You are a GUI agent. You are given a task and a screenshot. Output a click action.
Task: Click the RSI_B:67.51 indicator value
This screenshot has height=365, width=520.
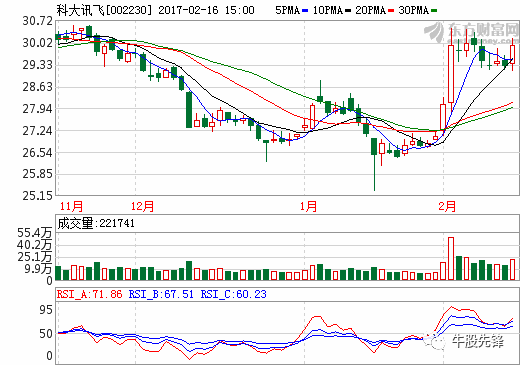pos(161,294)
